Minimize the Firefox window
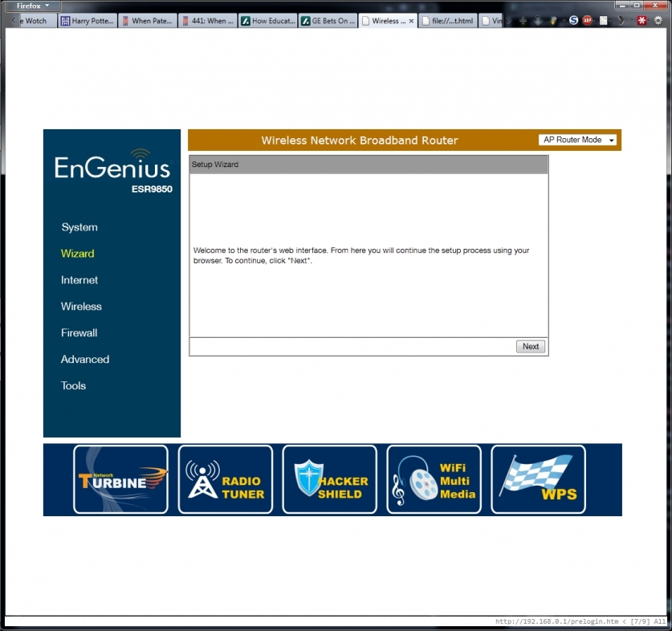This screenshot has height=631, width=672. (x=623, y=6)
